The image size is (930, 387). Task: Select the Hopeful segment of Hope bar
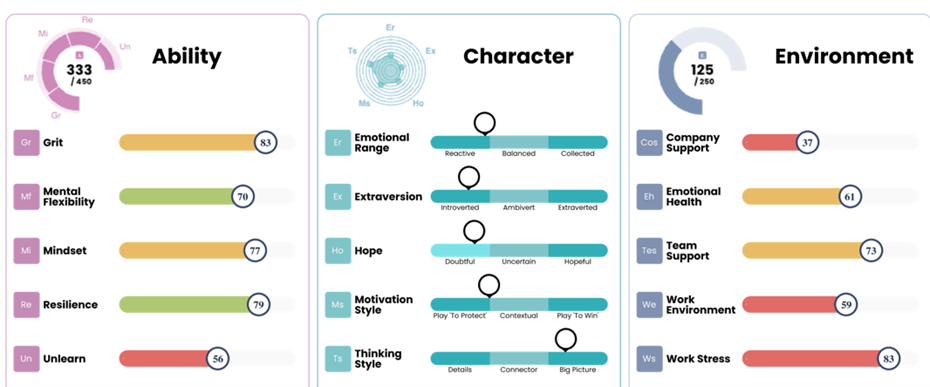pyautogui.click(x=578, y=250)
